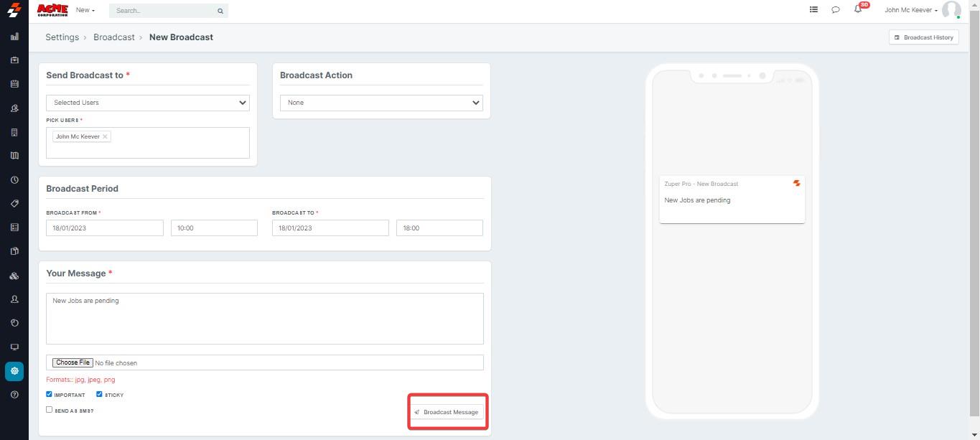Image resolution: width=980 pixels, height=440 pixels.
Task: Open Broadcast History
Action: point(923,37)
